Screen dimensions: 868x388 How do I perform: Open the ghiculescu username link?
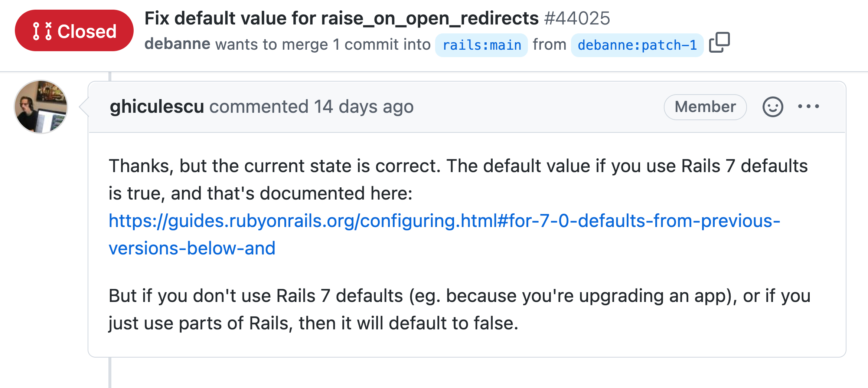click(157, 107)
